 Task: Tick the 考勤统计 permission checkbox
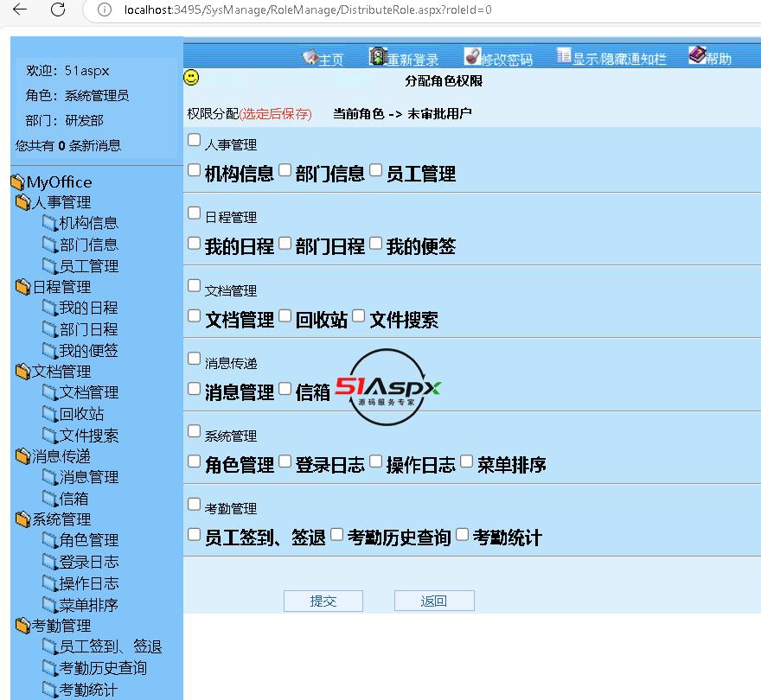click(463, 534)
